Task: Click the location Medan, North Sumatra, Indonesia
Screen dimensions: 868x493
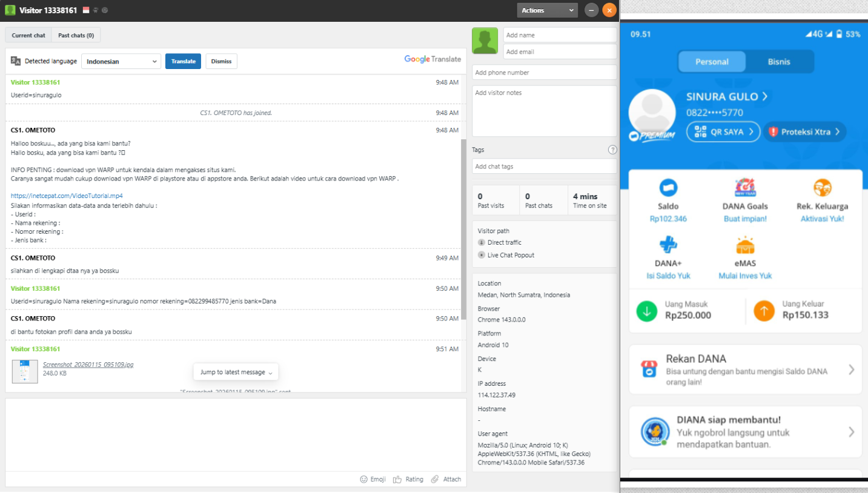Action: 523,295
